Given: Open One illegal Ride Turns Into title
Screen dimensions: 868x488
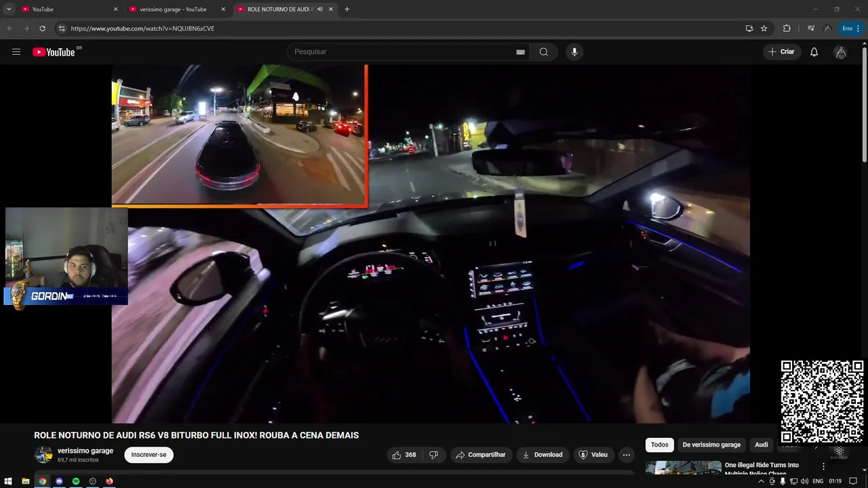Looking at the screenshot, I should [x=762, y=465].
